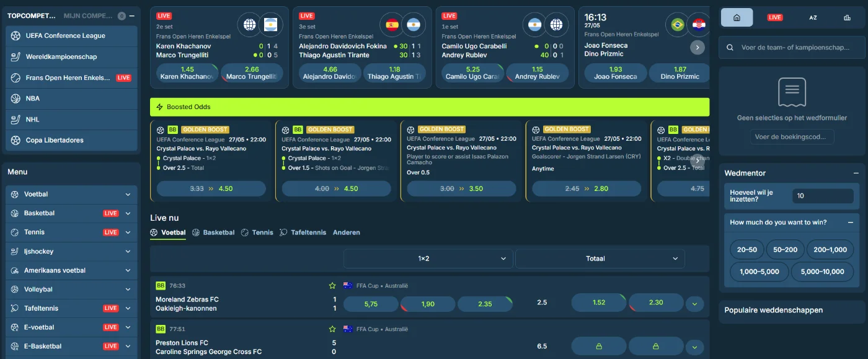
Task: Bet on Joao Fonseca at 1.93
Action: click(x=615, y=73)
